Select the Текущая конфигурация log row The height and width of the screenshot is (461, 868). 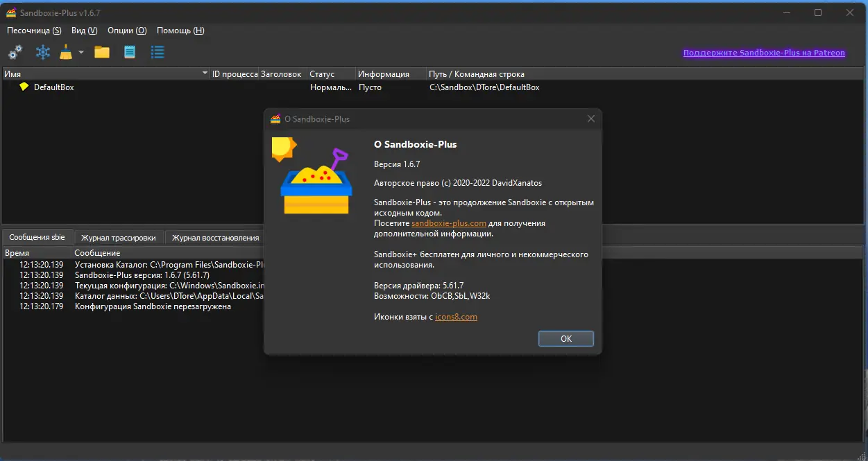coord(170,286)
